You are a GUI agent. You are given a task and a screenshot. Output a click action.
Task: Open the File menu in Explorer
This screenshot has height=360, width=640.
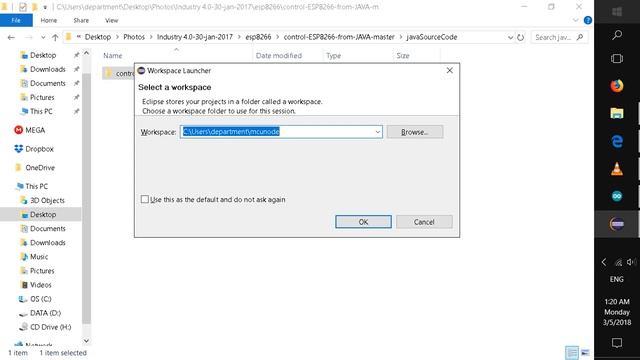coord(16,20)
